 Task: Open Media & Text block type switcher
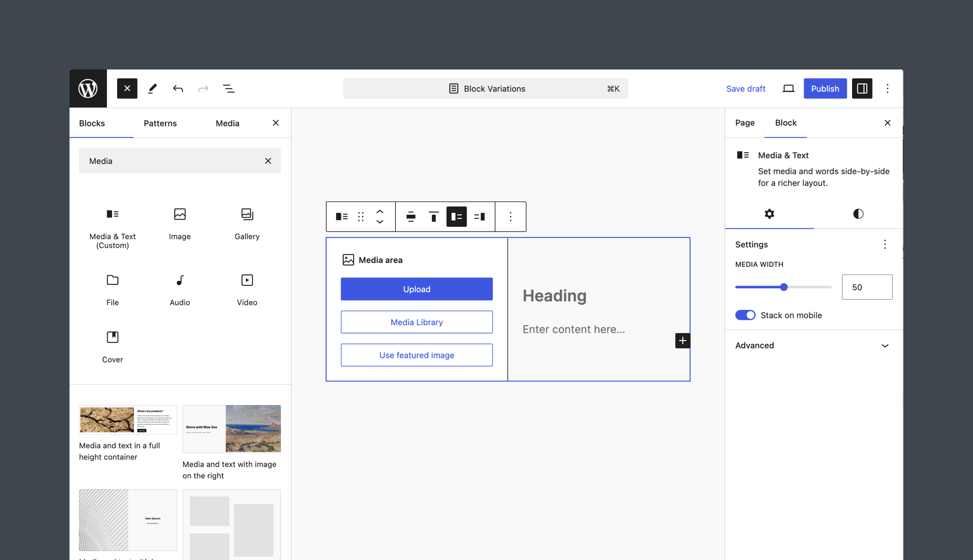(x=342, y=216)
